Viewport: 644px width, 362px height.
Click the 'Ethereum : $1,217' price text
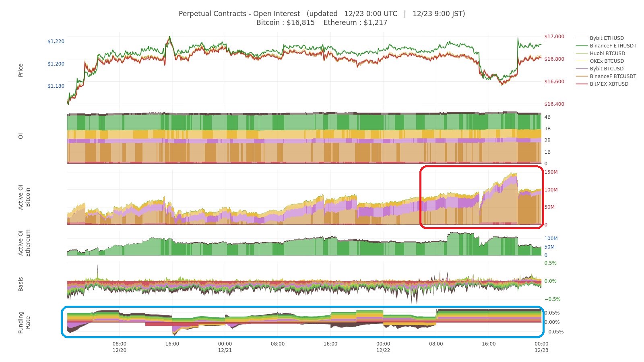click(x=355, y=23)
